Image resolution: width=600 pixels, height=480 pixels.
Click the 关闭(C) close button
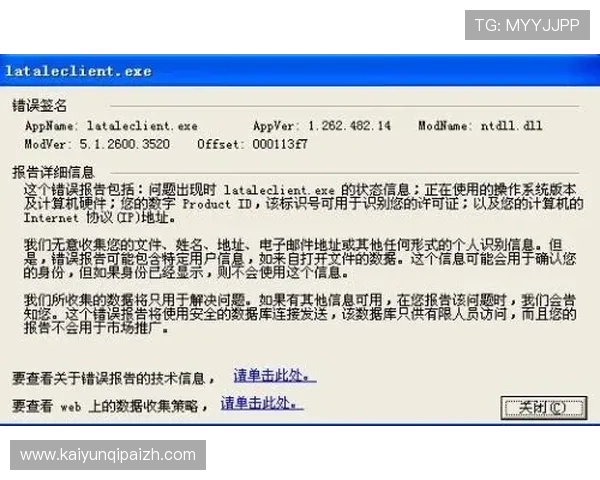[x=544, y=408]
